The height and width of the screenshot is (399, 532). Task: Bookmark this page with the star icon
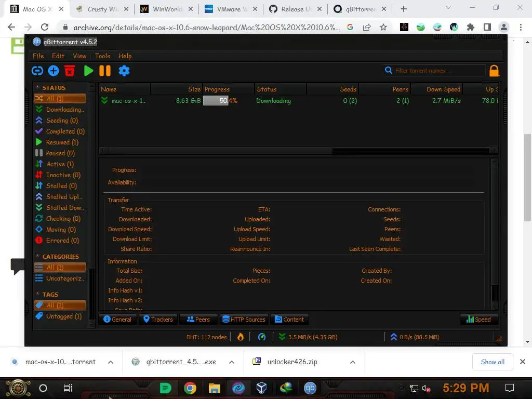coord(383,27)
